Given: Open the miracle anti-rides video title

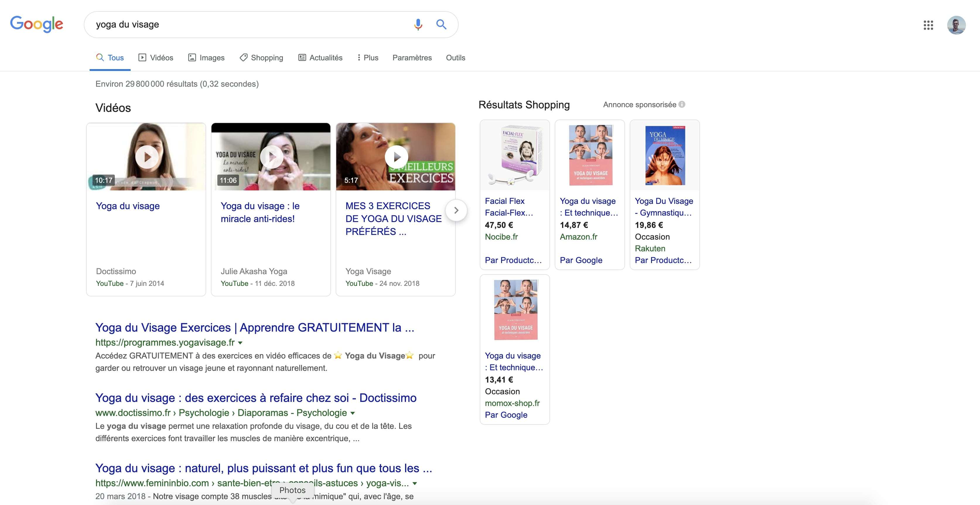Looking at the screenshot, I should point(260,212).
